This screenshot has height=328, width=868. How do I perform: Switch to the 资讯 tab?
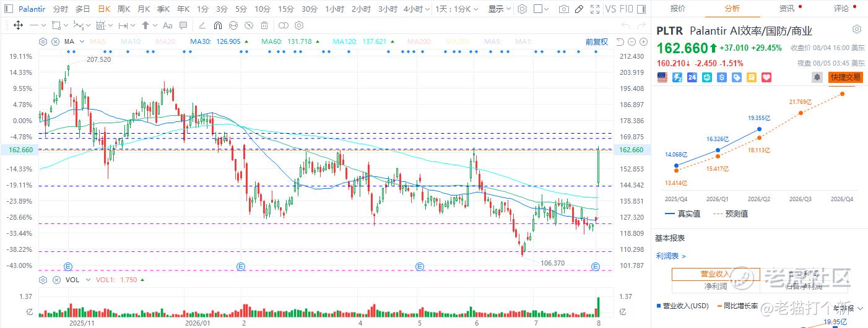coord(787,9)
